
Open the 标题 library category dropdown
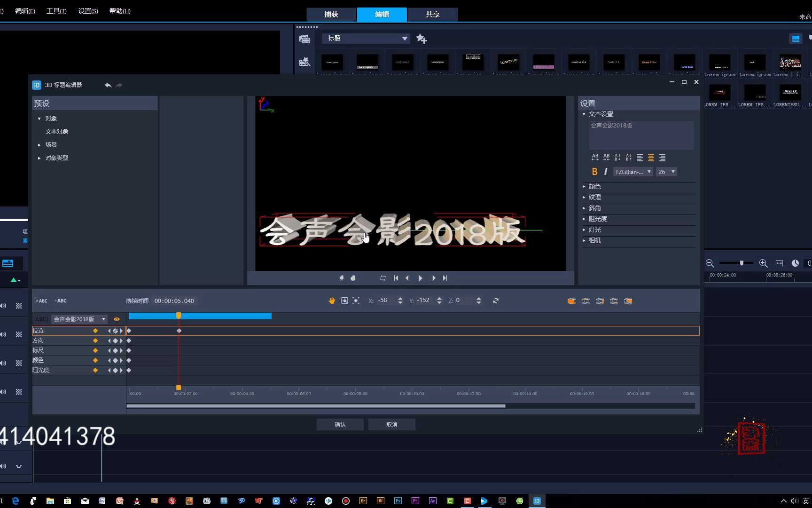point(366,38)
